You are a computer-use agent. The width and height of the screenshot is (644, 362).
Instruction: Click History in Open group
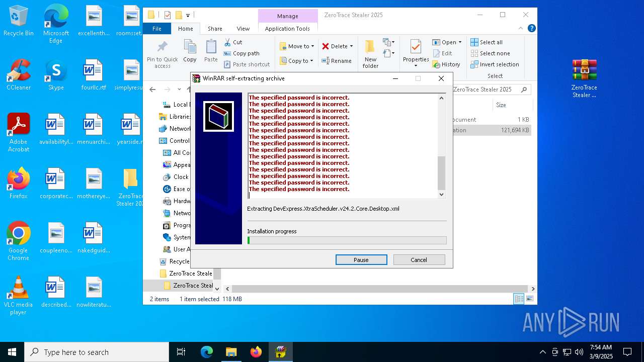(446, 64)
